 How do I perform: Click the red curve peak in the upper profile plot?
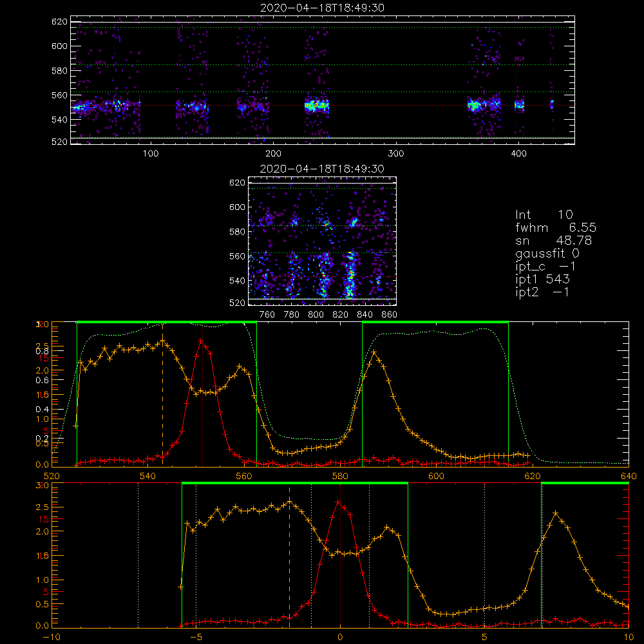pyautogui.click(x=200, y=341)
